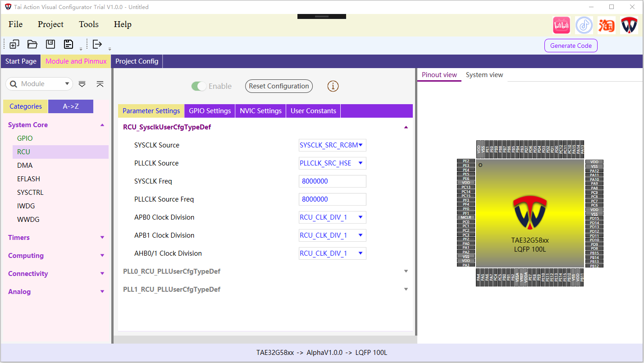Click the export arrow toolbar icon
Screen dimensions: 644x363
tap(97, 44)
